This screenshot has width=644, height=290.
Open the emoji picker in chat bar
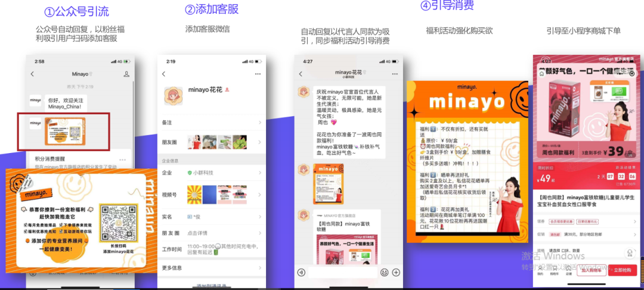pyautogui.click(x=385, y=272)
